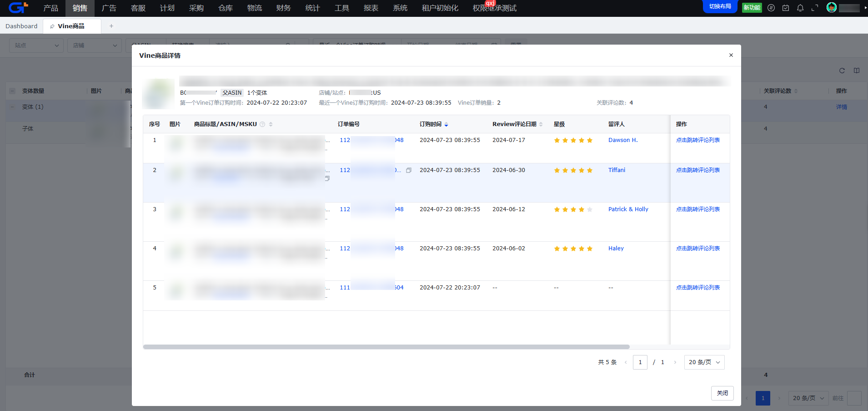Switch to the Vine商品 tab
This screenshot has height=411, width=868.
[x=72, y=26]
